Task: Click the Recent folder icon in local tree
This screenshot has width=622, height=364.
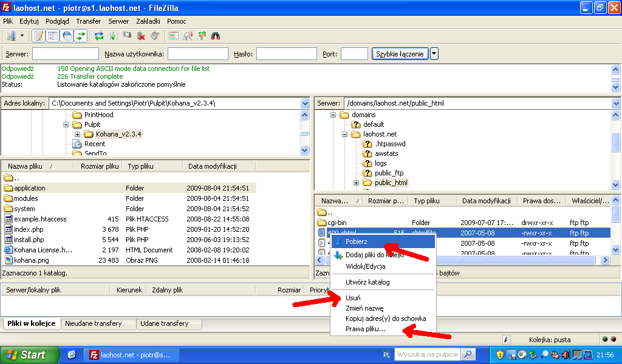Action: point(77,144)
